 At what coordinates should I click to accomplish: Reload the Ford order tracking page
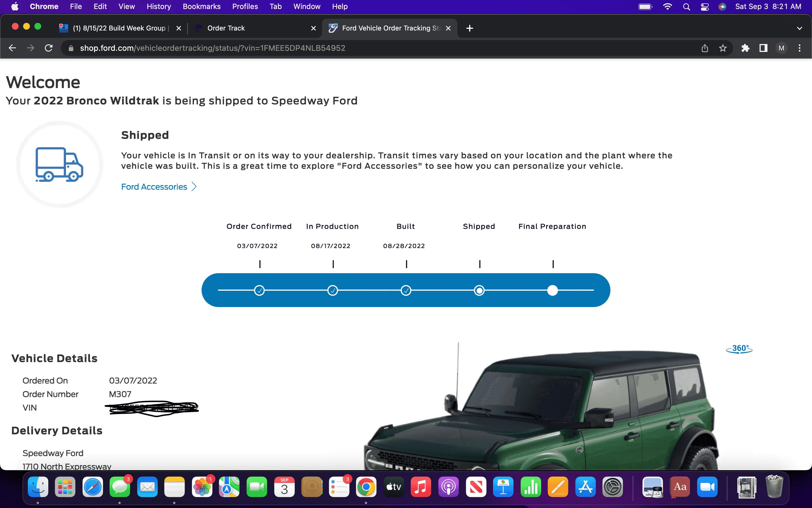pyautogui.click(x=49, y=48)
